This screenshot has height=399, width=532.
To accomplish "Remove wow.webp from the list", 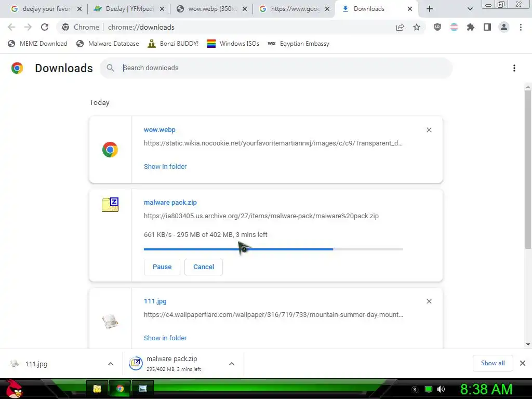I will tap(429, 130).
